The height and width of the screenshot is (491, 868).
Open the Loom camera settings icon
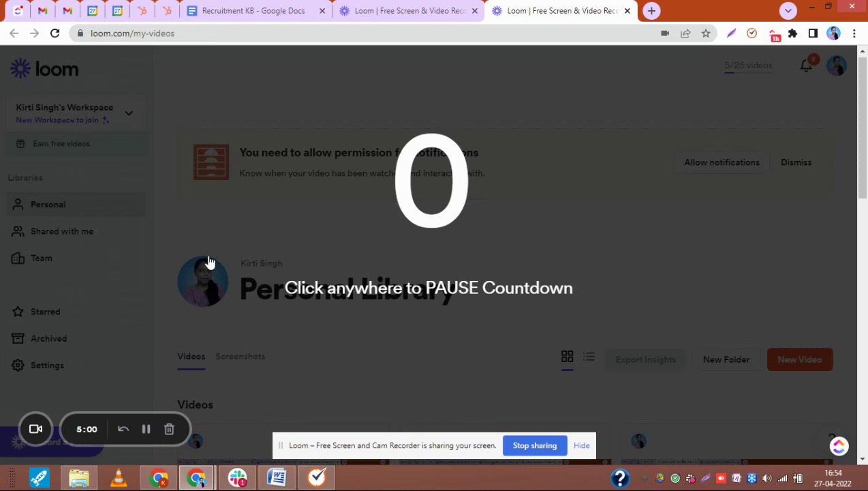coord(35,429)
